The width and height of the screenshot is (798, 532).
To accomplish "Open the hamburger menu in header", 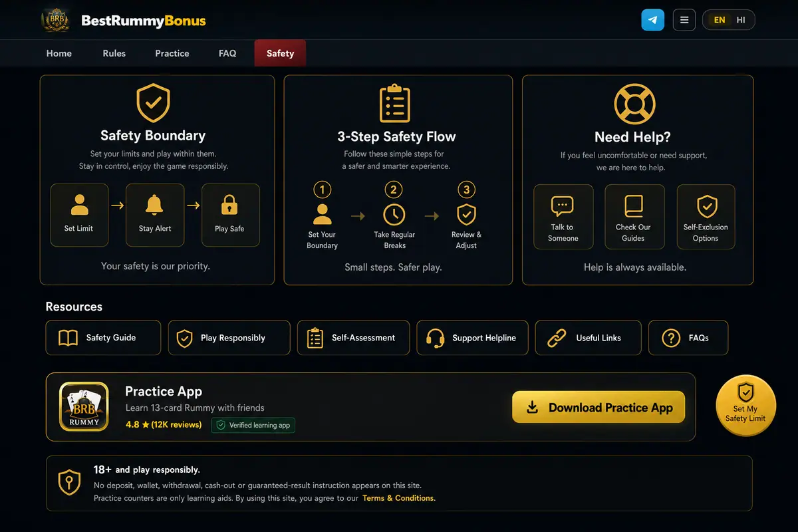I will pyautogui.click(x=684, y=20).
